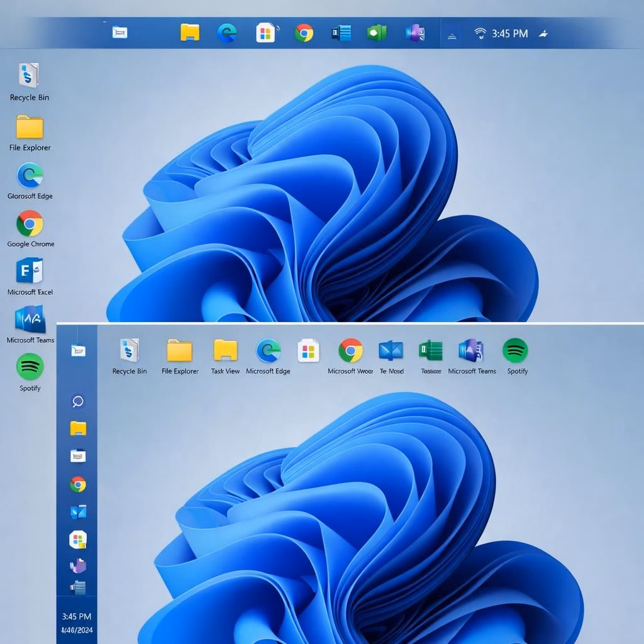Select the Microsoft Excel desktop shortcut
Screen dimensions: 644x644
[30, 277]
